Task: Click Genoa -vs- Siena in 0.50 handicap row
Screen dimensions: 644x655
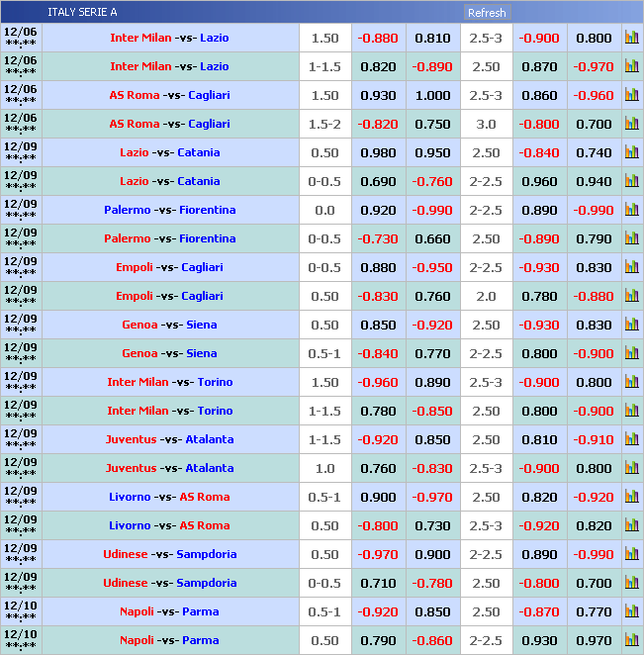Action: [170, 326]
